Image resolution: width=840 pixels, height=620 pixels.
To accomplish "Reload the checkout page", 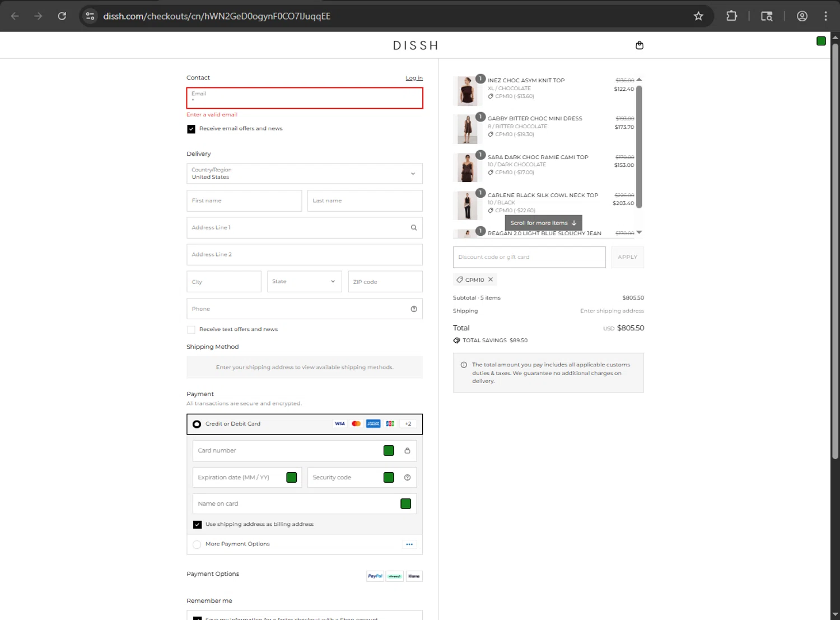I will 62,16.
